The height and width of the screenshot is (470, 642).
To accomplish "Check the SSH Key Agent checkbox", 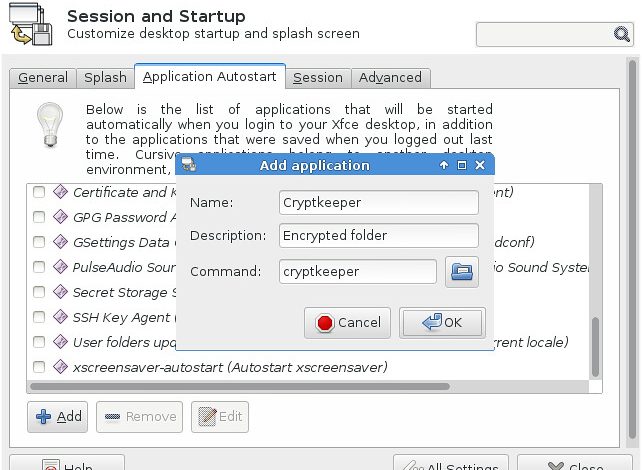I will (39, 317).
